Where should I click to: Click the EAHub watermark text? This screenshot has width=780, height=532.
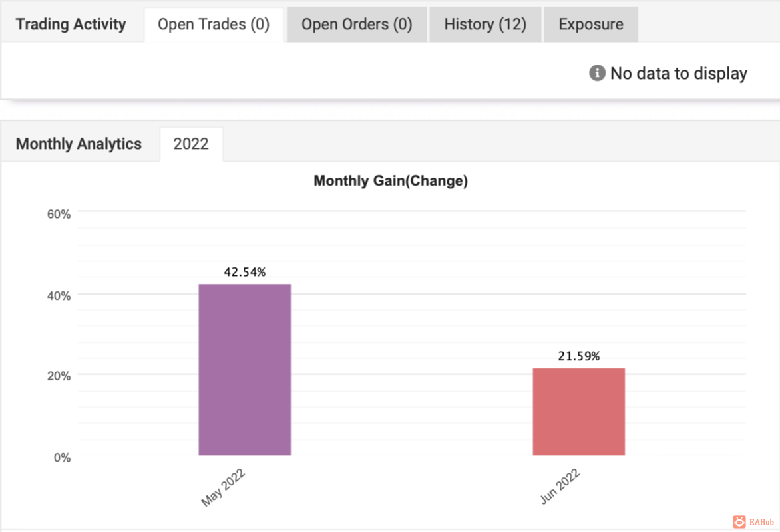(761, 522)
